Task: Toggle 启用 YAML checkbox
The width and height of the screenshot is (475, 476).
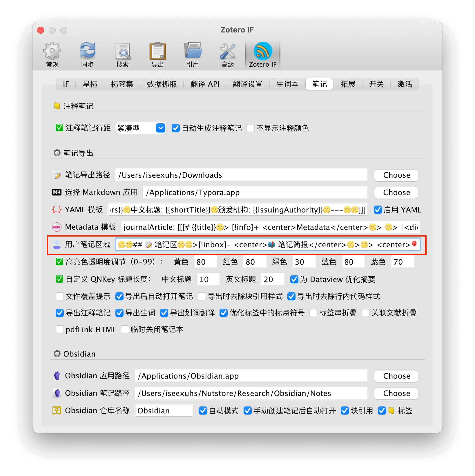Action: coord(378,210)
